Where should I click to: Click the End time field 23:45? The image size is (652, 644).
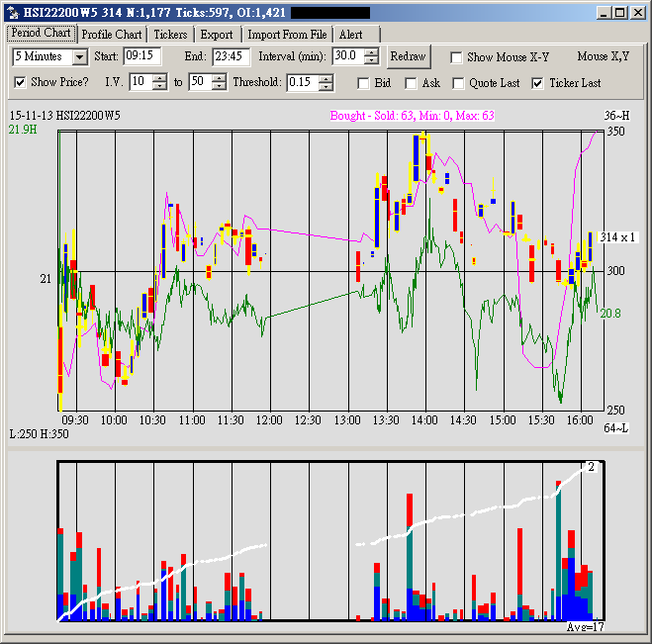pyautogui.click(x=231, y=56)
